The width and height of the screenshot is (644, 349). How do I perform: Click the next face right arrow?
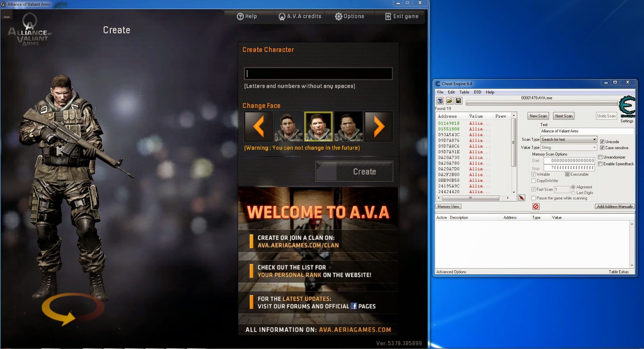click(x=379, y=126)
